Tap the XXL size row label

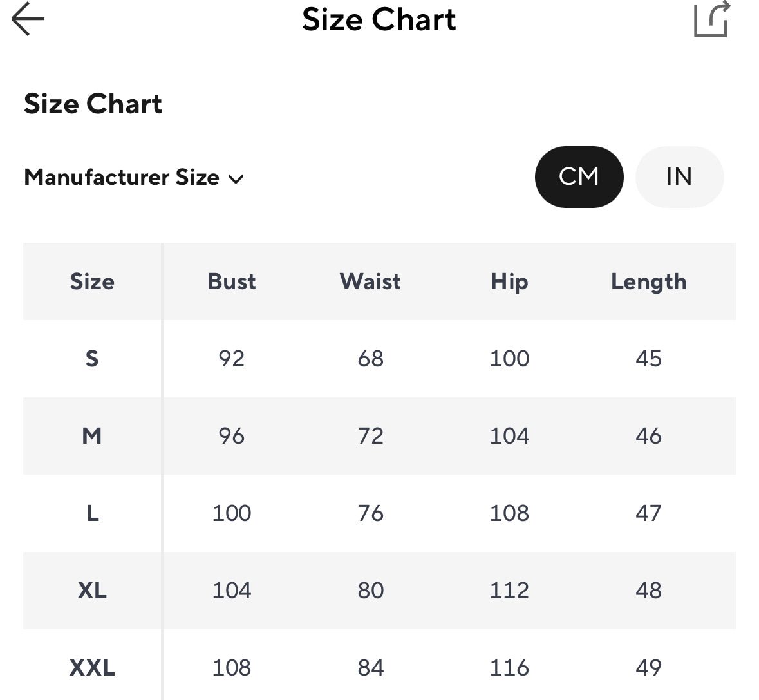point(92,668)
